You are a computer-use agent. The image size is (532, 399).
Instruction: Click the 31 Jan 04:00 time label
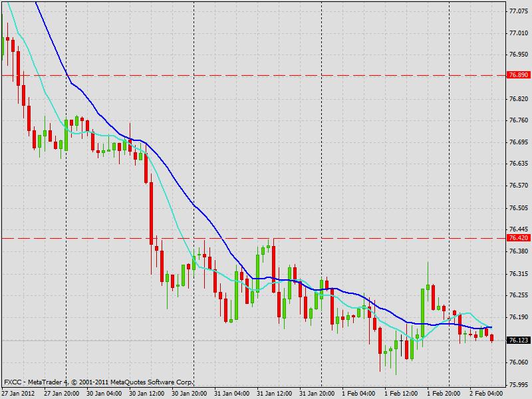coord(232,394)
